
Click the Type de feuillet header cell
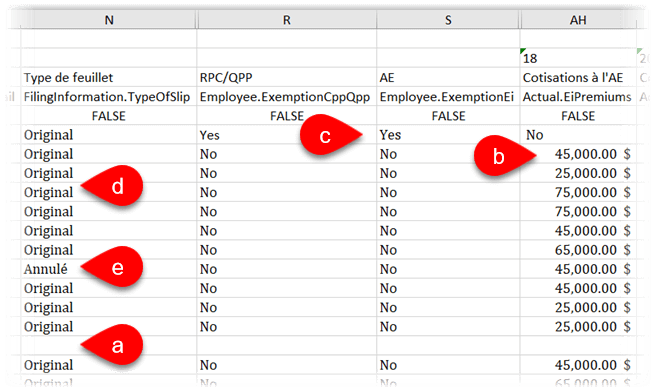tap(109, 77)
